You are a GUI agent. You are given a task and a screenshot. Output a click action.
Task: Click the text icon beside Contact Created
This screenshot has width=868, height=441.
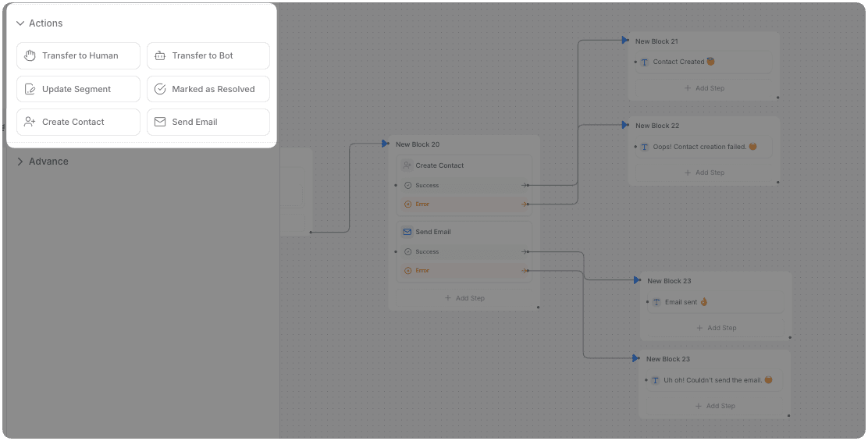(645, 62)
